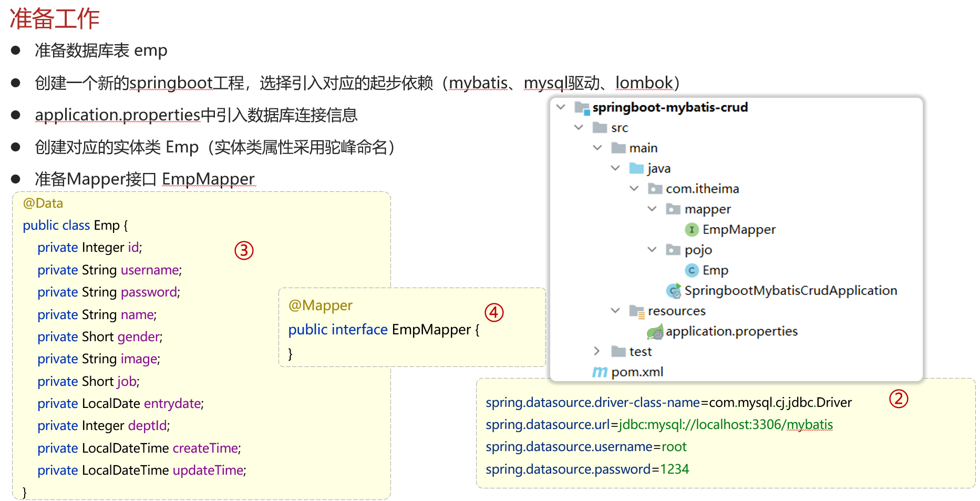The width and height of the screenshot is (980, 501).
Task: Click the resources folder icon
Action: click(x=636, y=311)
